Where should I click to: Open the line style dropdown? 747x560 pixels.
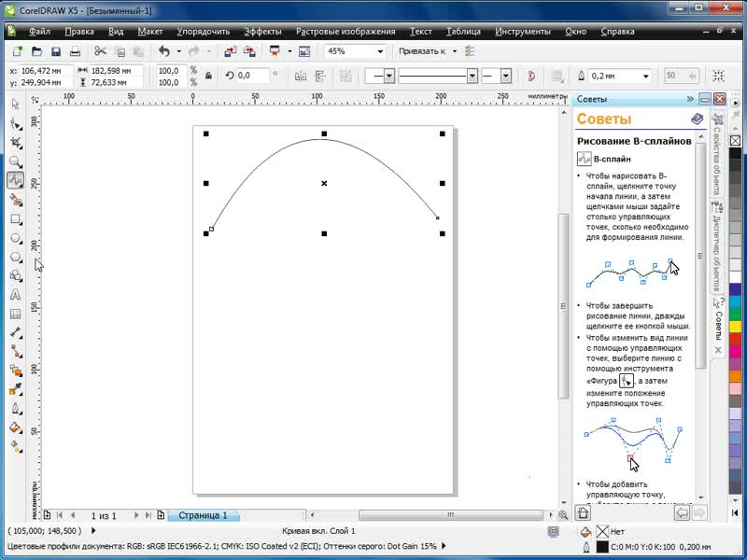[472, 76]
